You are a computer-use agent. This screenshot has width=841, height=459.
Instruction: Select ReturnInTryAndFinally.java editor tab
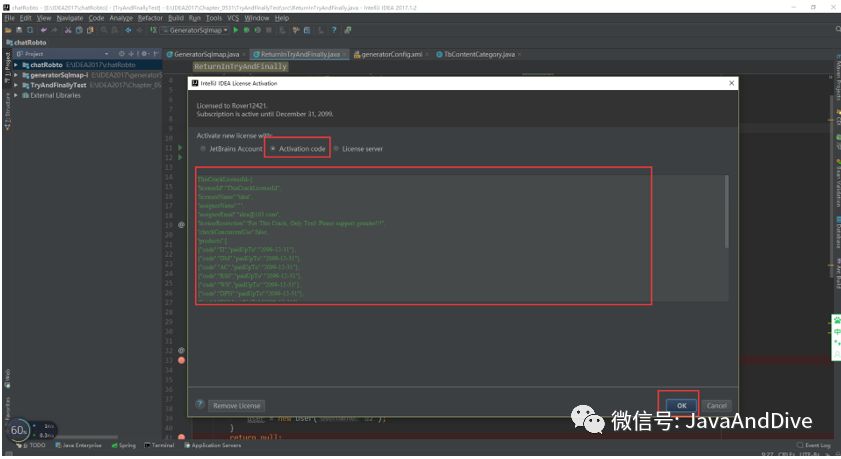[x=299, y=54]
